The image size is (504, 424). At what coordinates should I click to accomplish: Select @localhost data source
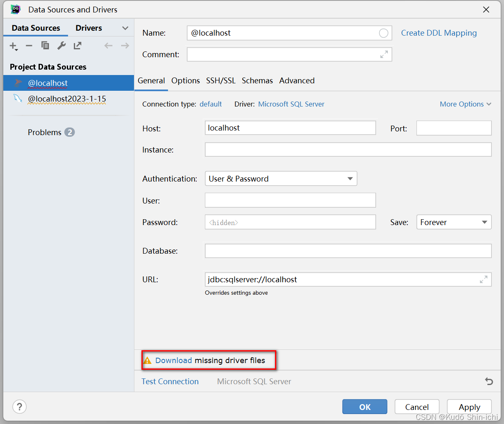(x=68, y=83)
